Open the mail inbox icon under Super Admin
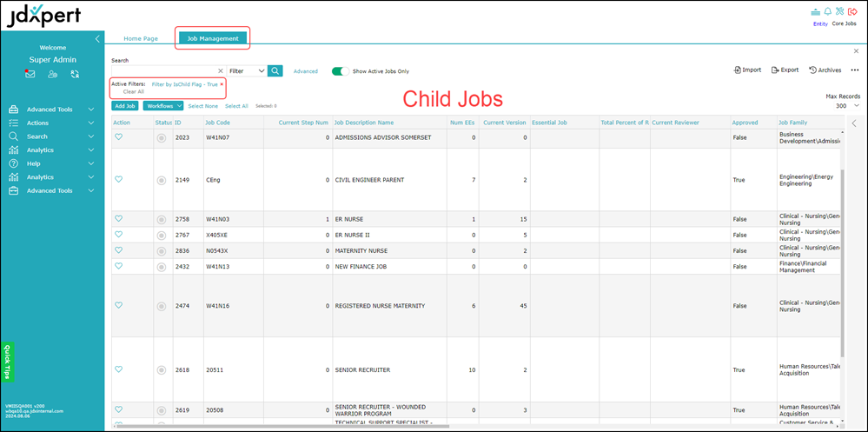 30,74
